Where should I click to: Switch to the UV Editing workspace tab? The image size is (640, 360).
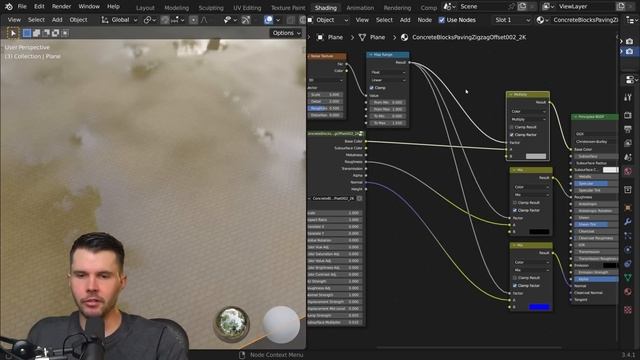247,8
